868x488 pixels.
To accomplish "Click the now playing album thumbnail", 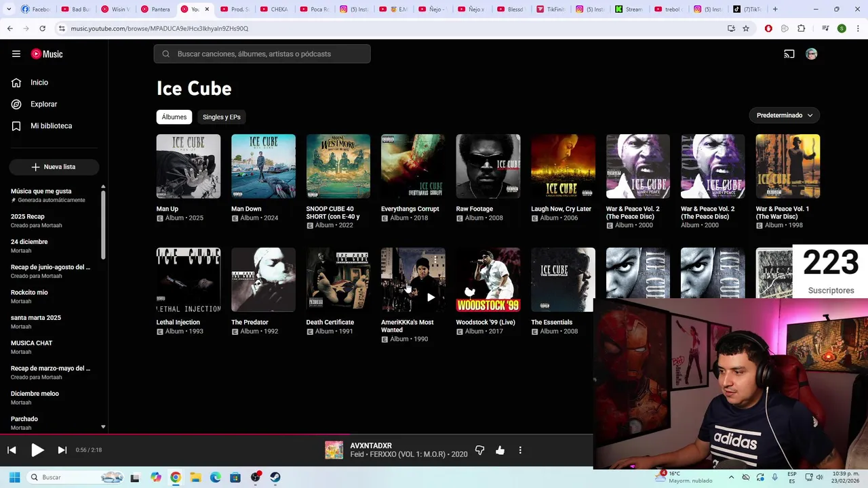I will tap(334, 450).
